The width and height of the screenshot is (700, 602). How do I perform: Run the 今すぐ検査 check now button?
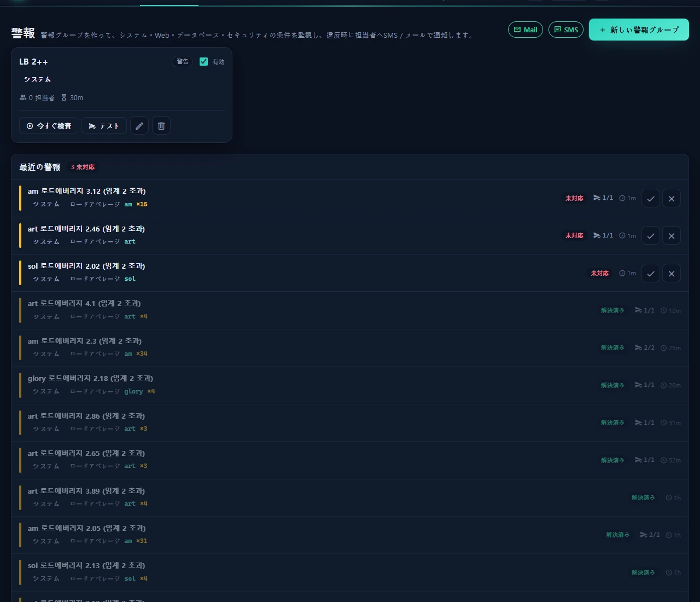coord(49,126)
